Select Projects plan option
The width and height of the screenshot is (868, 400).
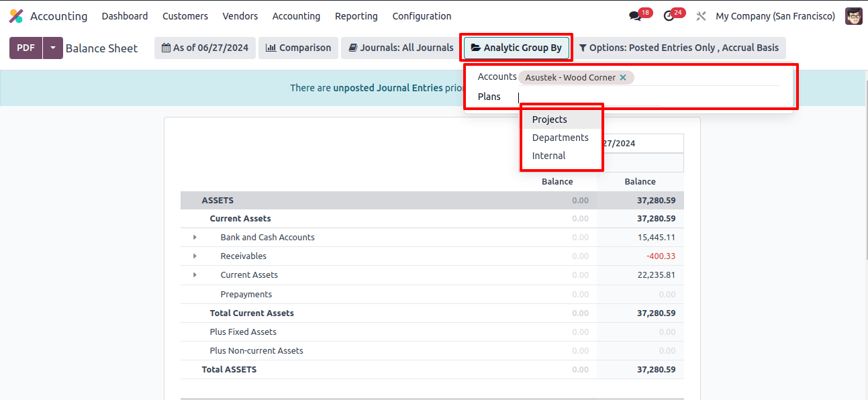coord(561,119)
